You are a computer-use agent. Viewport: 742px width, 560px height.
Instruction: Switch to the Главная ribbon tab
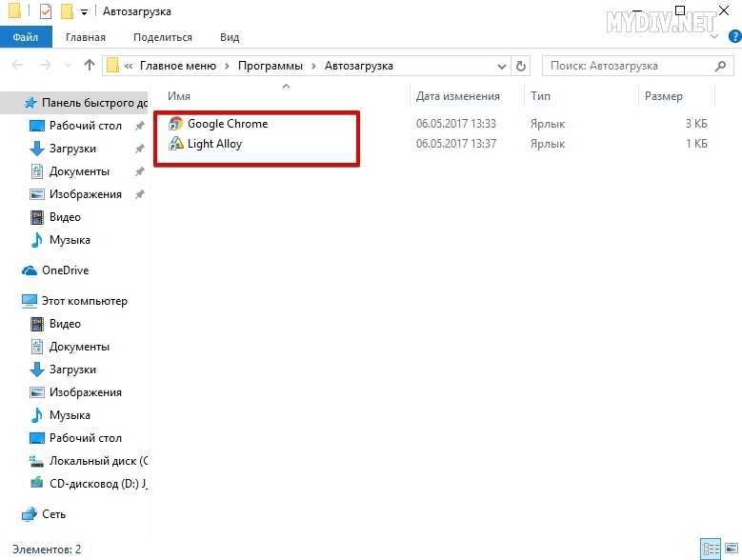tap(86, 37)
